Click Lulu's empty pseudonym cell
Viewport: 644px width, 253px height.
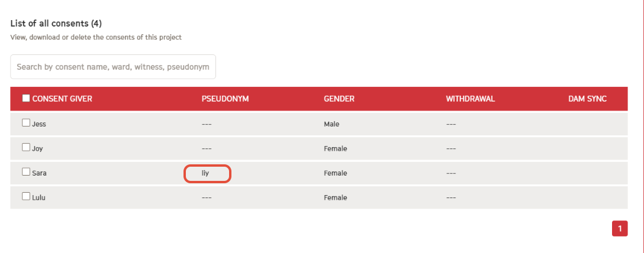[x=207, y=197]
